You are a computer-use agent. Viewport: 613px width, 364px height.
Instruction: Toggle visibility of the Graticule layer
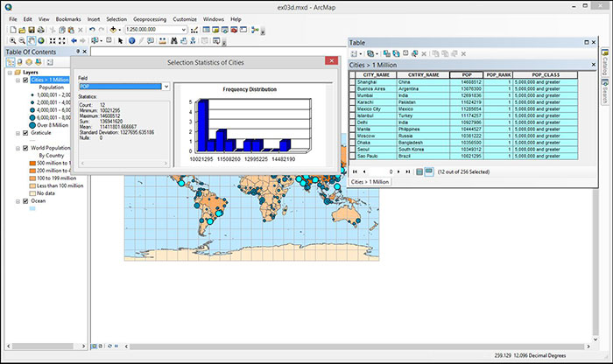point(25,133)
